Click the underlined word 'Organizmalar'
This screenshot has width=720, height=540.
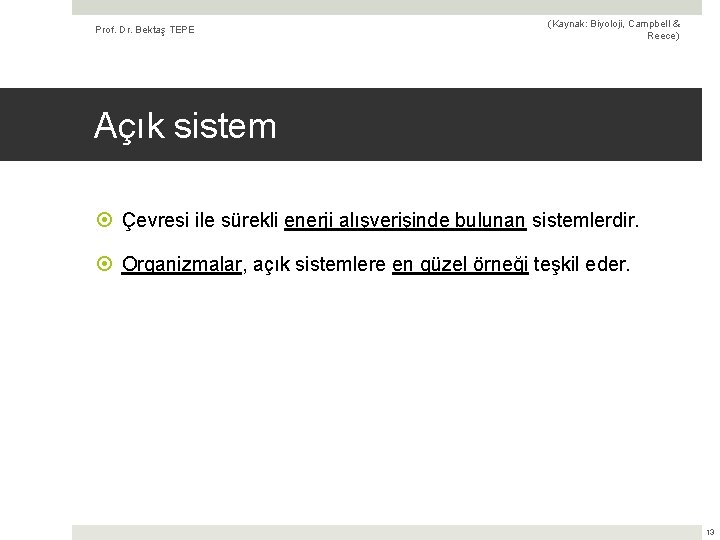[x=181, y=264]
